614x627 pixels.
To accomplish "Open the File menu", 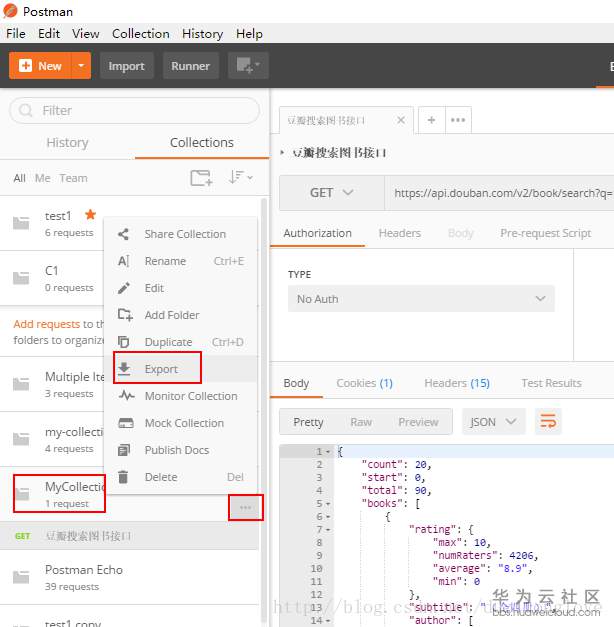I will [16, 34].
